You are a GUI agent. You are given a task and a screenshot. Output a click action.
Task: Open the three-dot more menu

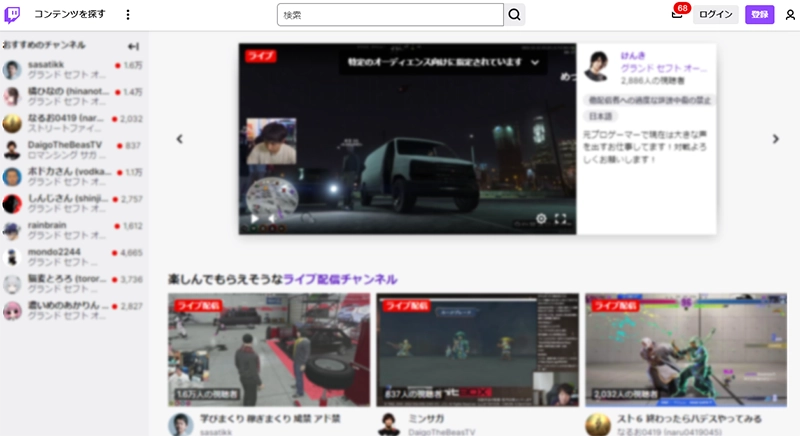point(128,15)
